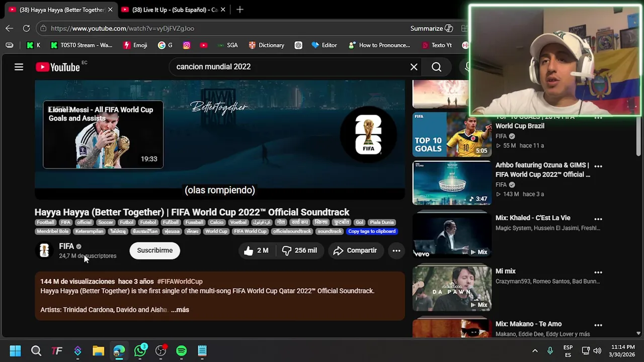Open File Explorer from the taskbar
This screenshot has height=362, width=644.
(98, 350)
